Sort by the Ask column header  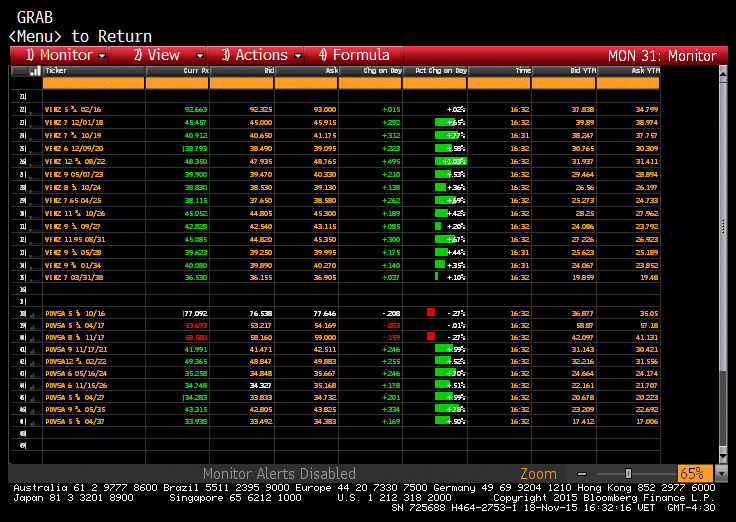click(x=306, y=71)
